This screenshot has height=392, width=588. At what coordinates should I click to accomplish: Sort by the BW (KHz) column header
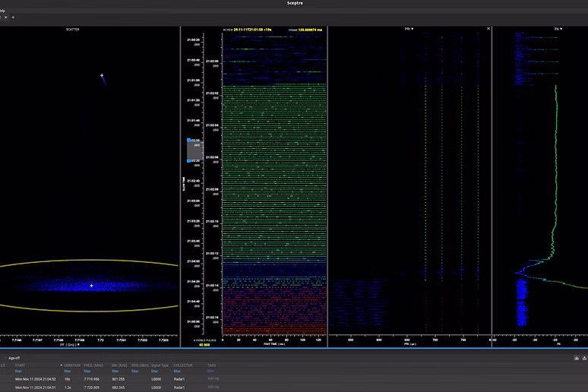[119, 365]
